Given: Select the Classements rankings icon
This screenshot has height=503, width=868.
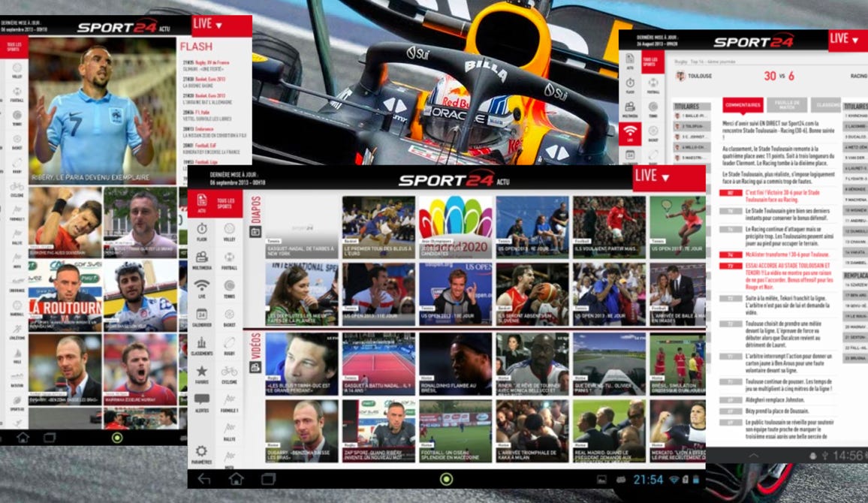Looking at the screenshot, I should pos(201,345).
